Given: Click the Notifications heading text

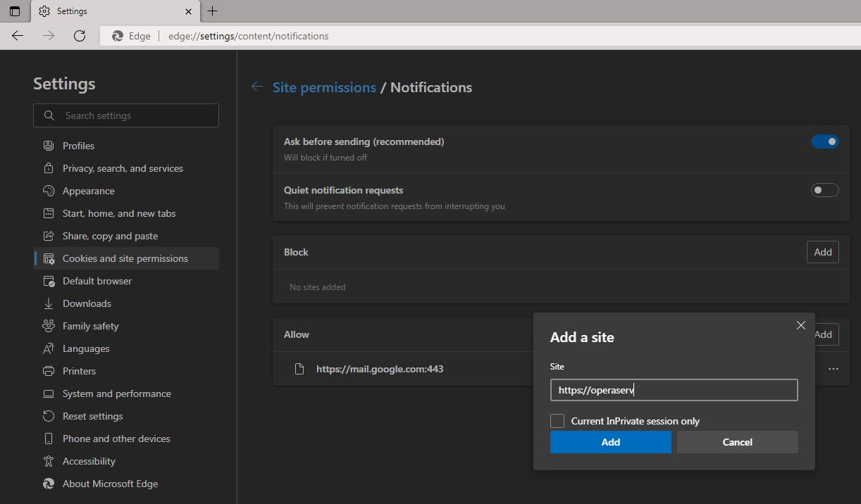Looking at the screenshot, I should (431, 87).
